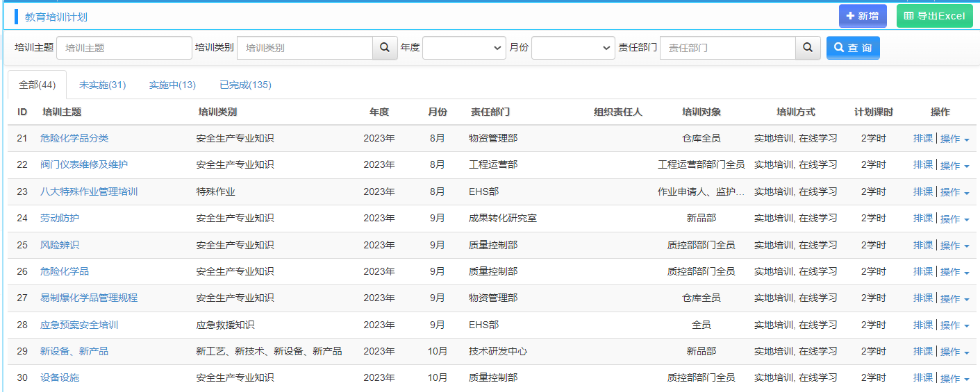This screenshot has height=392, width=980.
Task: Expand 操作 dropdown for row ID 26
Action: [x=955, y=272]
